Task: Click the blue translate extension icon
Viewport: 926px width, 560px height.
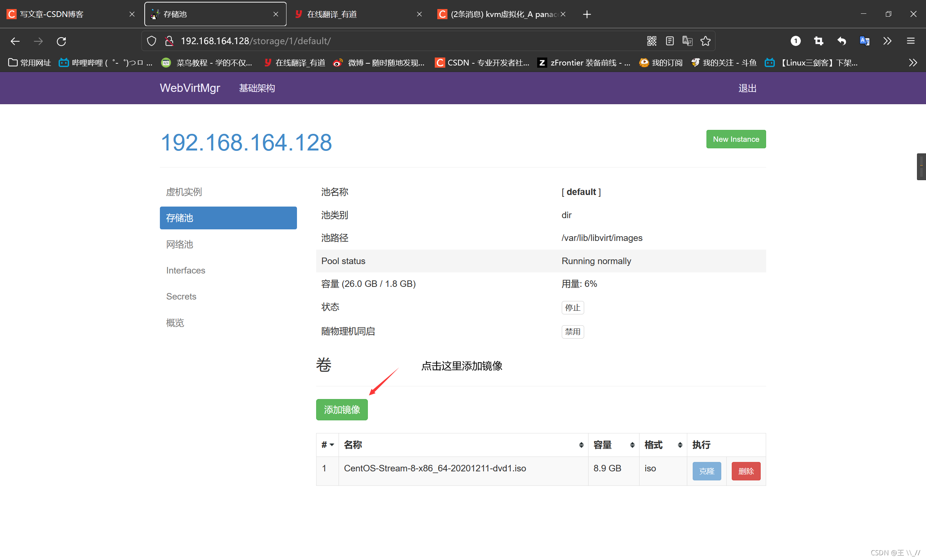Action: (865, 41)
